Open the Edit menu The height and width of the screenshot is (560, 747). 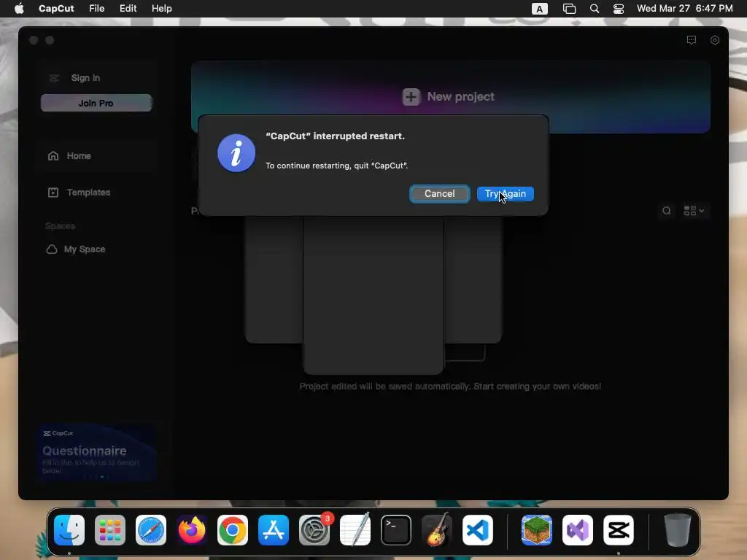(128, 9)
